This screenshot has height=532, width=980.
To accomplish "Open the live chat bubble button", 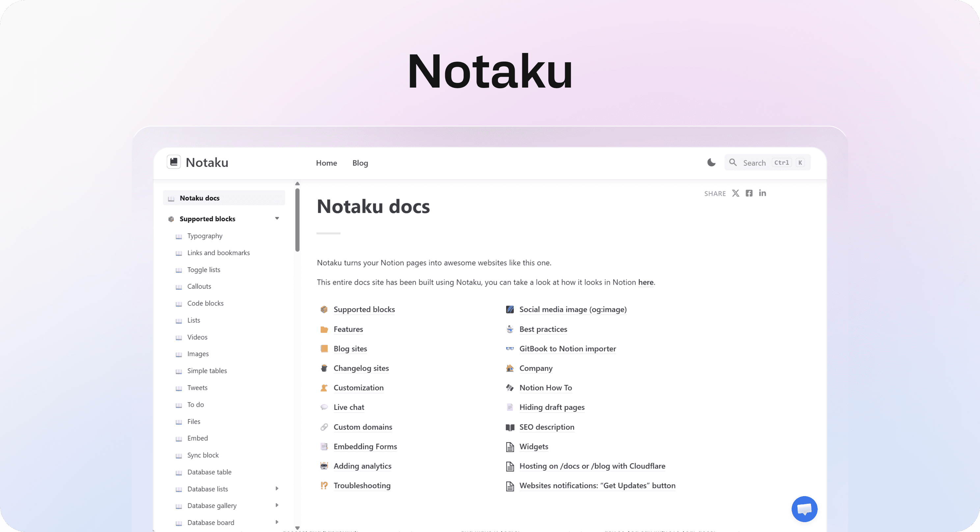I will point(804,509).
